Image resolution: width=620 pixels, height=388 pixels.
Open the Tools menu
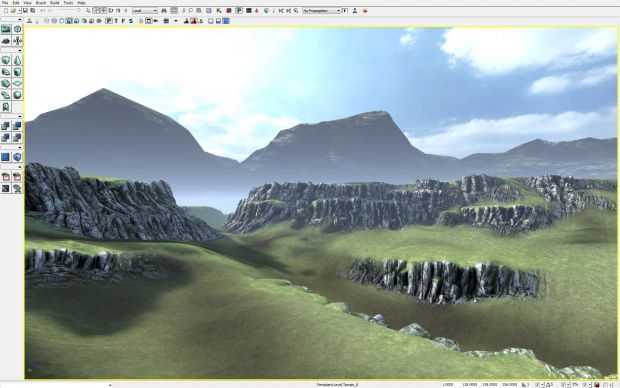[68, 3]
